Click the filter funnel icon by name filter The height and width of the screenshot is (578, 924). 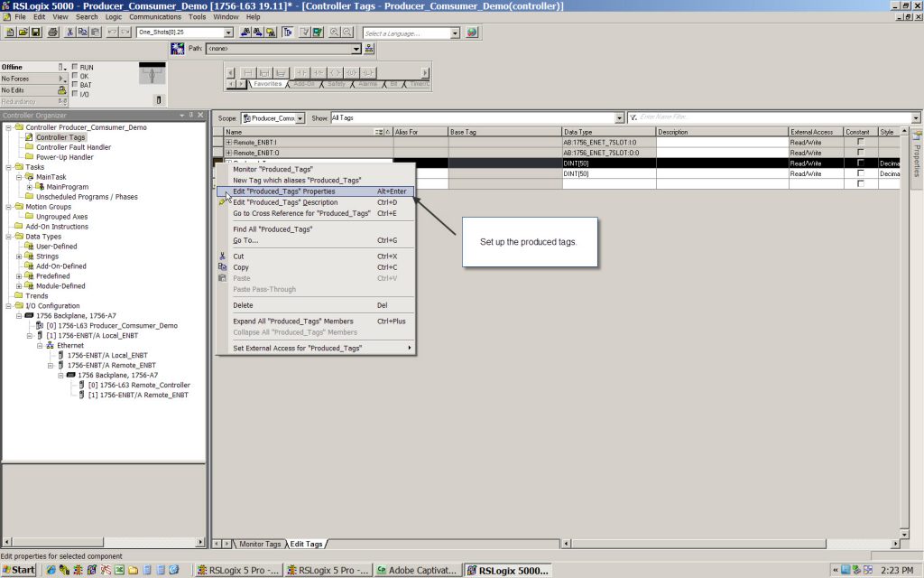pos(633,118)
